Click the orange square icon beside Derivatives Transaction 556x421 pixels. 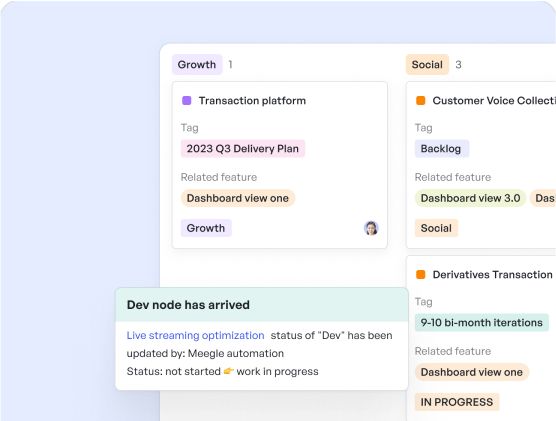[x=421, y=275]
